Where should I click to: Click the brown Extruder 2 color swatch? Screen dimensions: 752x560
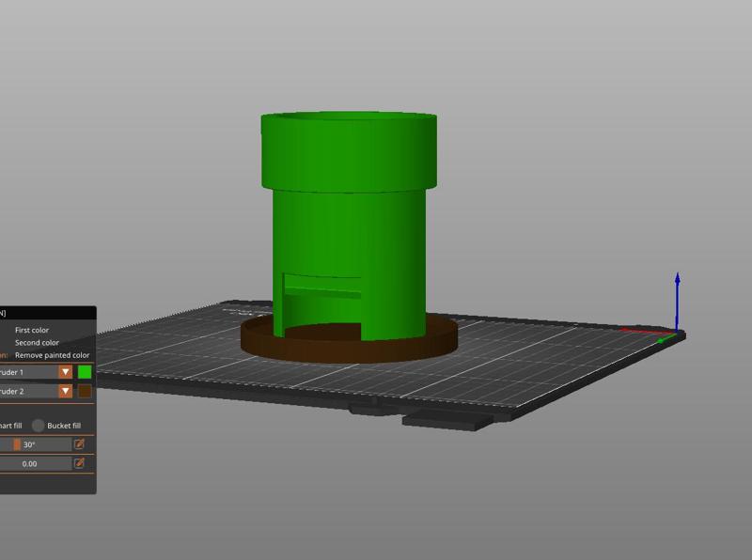pyautogui.click(x=85, y=392)
